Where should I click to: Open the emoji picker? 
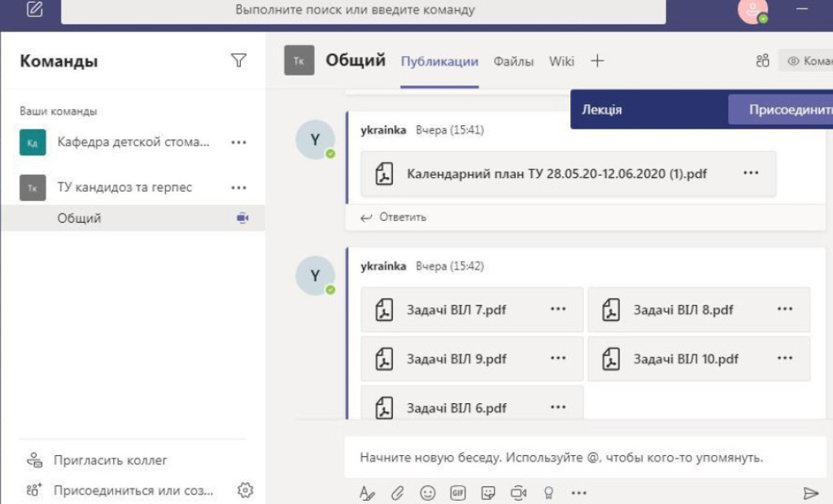(x=428, y=493)
